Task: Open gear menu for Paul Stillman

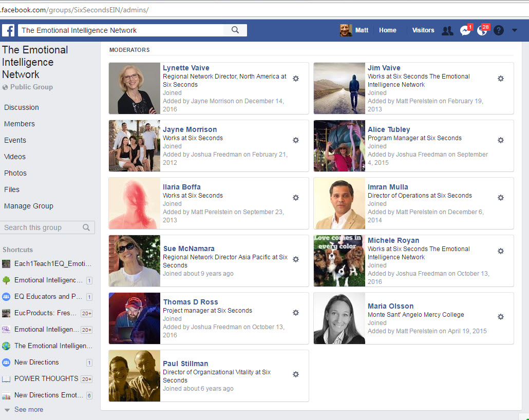Action: 296,374
